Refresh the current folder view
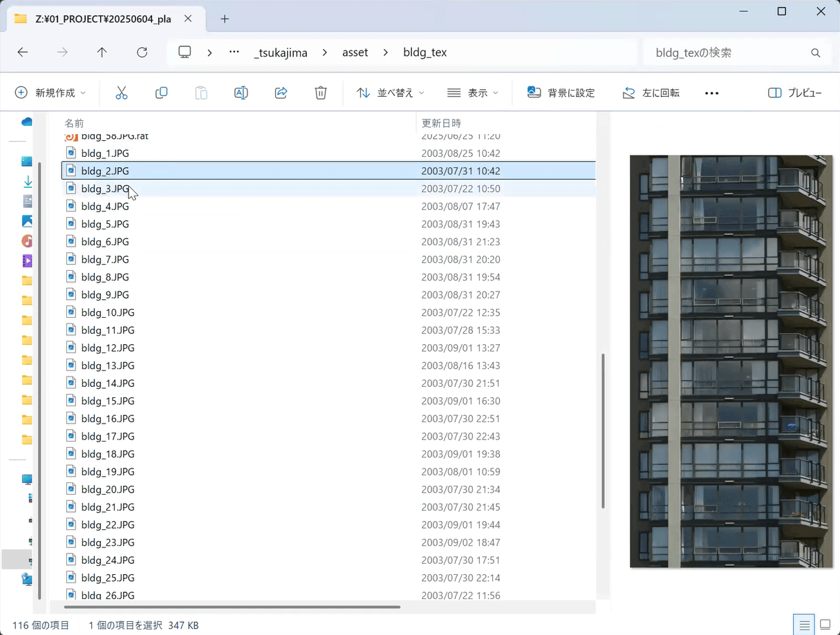 pyautogui.click(x=142, y=53)
